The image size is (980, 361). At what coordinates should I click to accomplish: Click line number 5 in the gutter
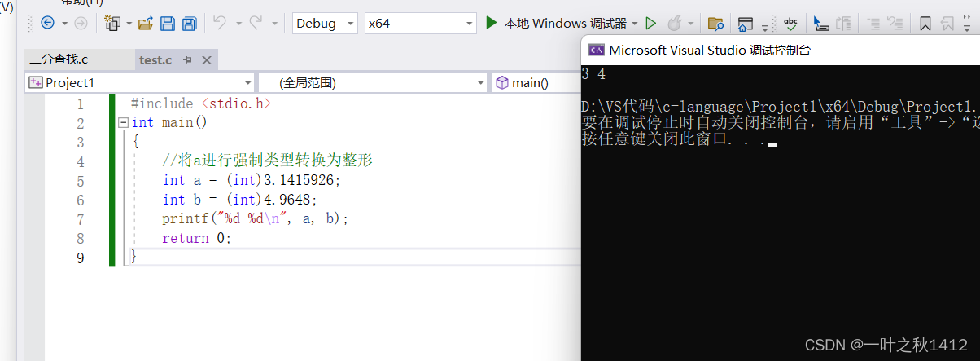click(80, 181)
